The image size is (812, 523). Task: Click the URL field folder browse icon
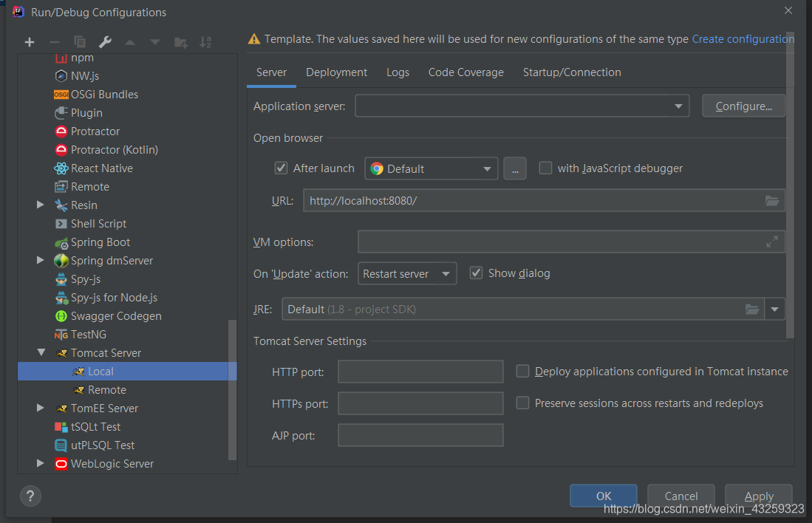pyautogui.click(x=771, y=201)
